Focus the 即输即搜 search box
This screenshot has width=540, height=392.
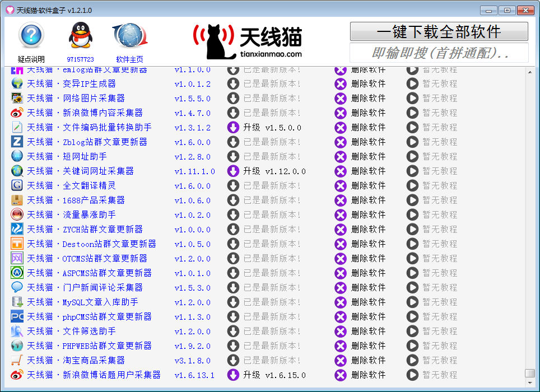click(439, 53)
